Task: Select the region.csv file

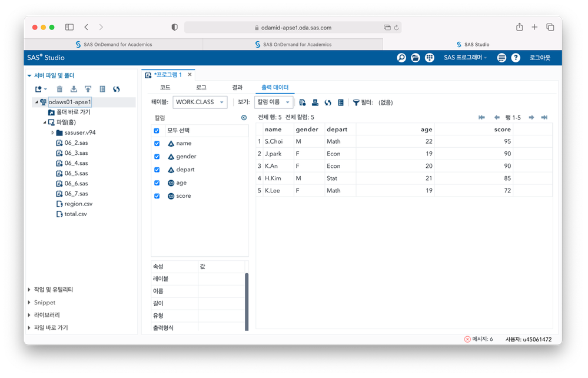Action: [x=78, y=204]
